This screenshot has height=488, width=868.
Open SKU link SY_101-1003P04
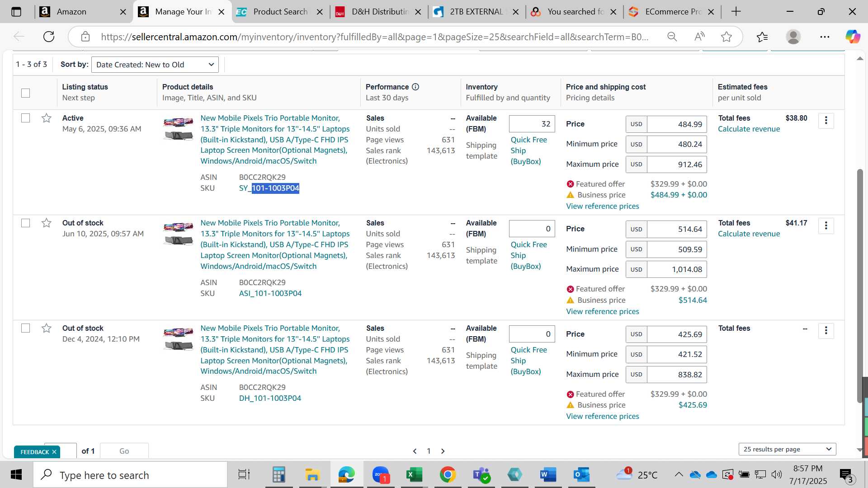(269, 188)
